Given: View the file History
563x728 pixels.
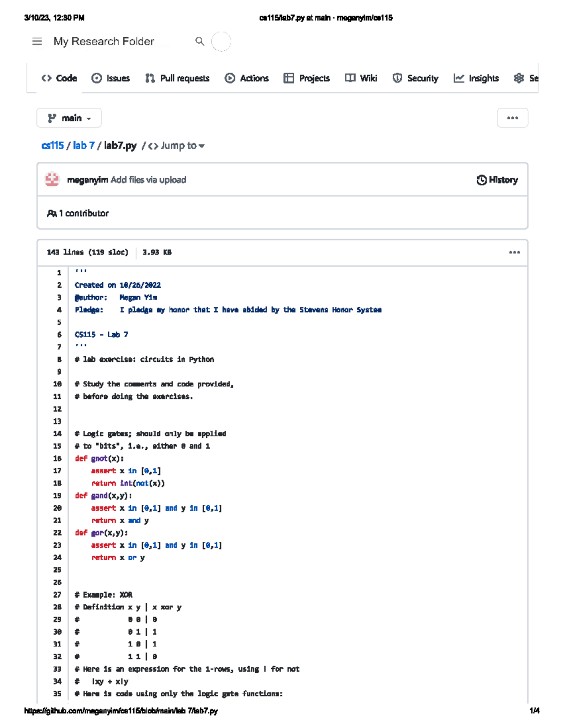Looking at the screenshot, I should coord(497,180).
